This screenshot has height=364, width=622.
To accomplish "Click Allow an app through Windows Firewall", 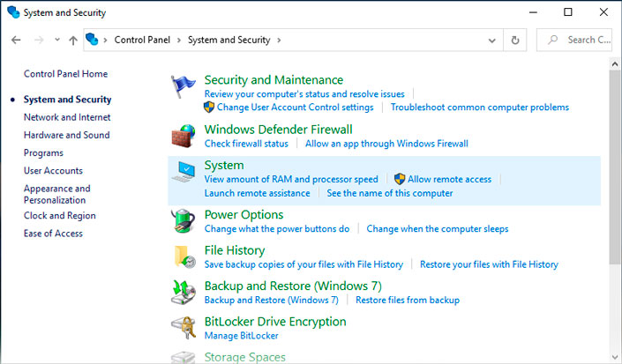I will 386,144.
